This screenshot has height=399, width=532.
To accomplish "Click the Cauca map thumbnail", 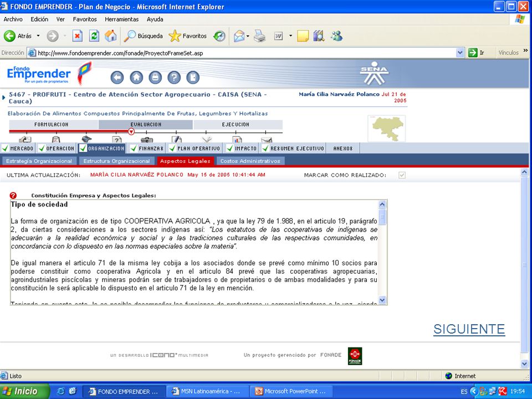I will (x=386, y=129).
